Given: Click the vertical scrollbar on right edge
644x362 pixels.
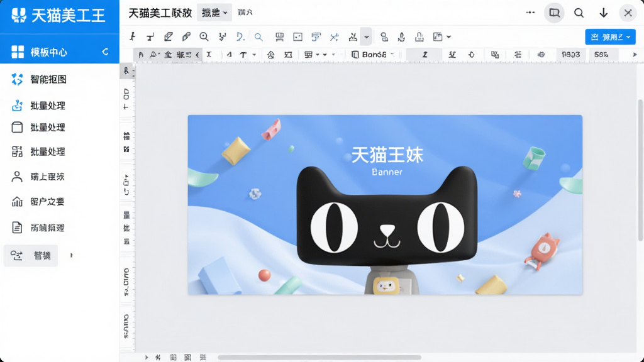Looking at the screenshot, I should tap(641, 170).
